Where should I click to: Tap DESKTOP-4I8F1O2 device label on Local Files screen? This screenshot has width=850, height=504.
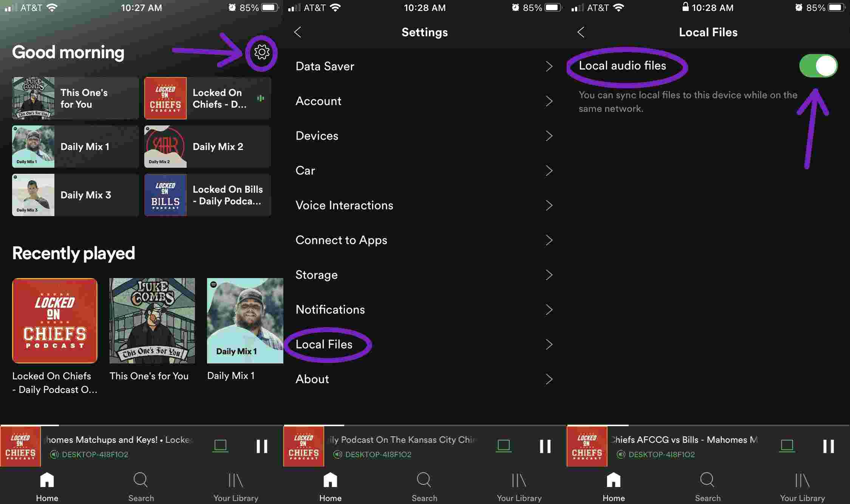[661, 455]
